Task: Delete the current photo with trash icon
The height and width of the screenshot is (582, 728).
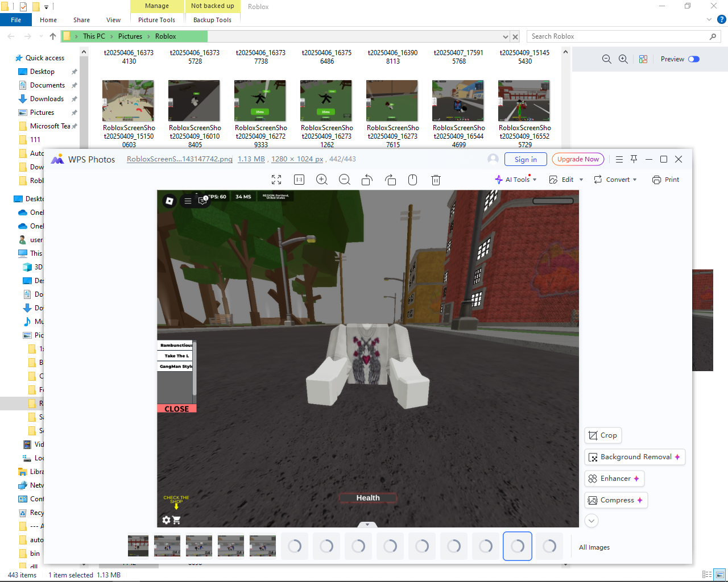Action: point(436,180)
